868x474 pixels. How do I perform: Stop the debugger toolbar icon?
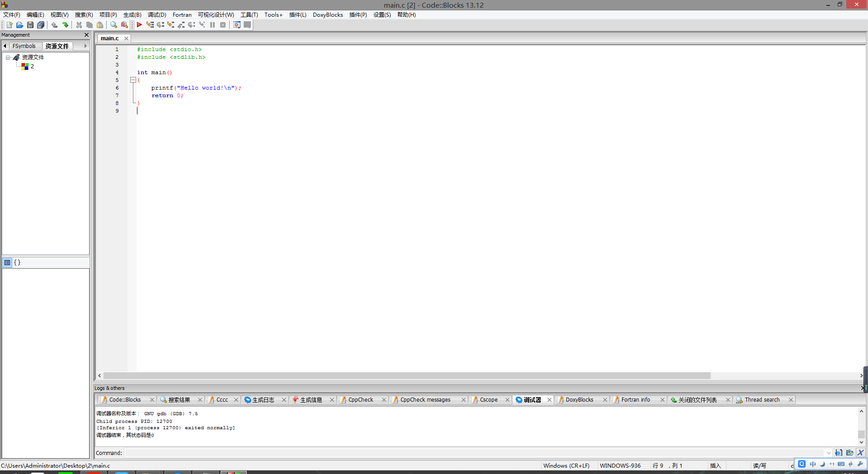223,25
